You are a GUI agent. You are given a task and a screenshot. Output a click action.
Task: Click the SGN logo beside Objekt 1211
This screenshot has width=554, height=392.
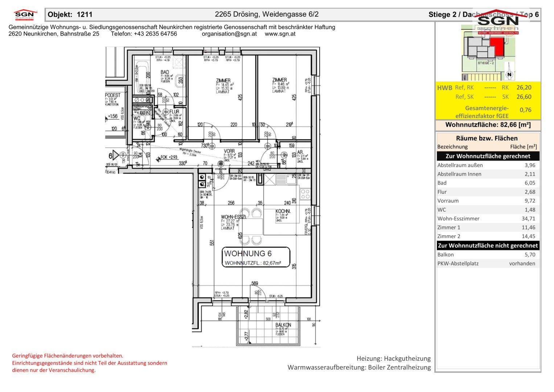(x=26, y=15)
